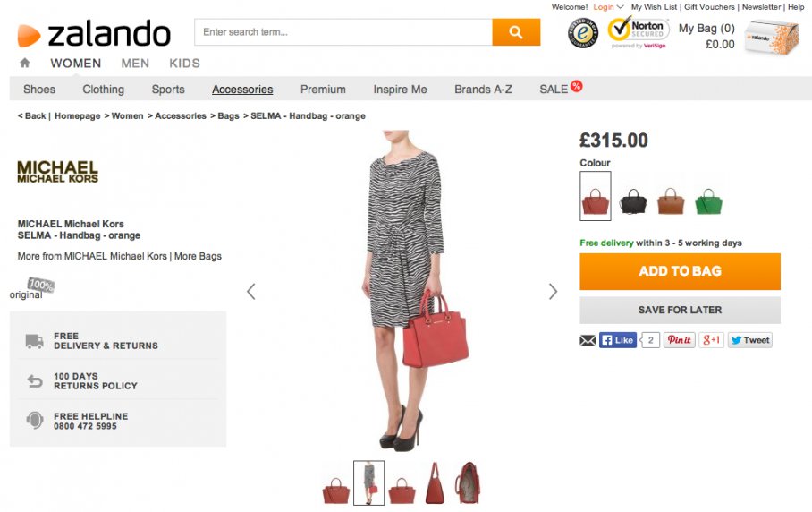The height and width of the screenshot is (512, 812).
Task: Show next product image arrow
Action: point(553,291)
